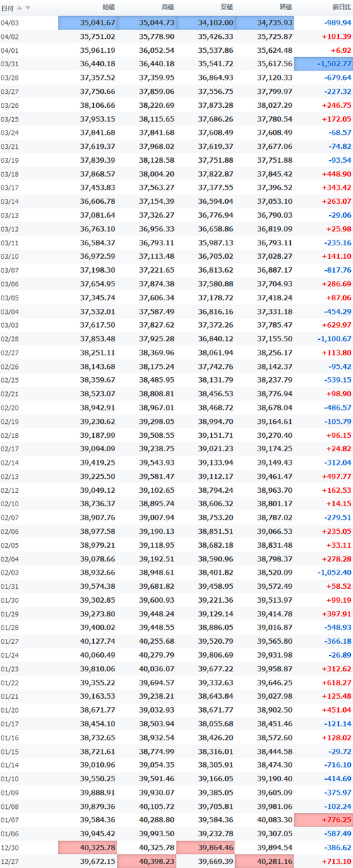This screenshot has width=353, height=868.
Task: Click the 03/26 opening value 38,106.66
Action: click(x=97, y=105)
